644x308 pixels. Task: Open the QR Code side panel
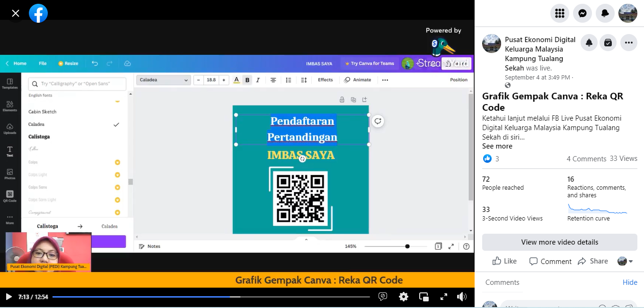click(10, 196)
